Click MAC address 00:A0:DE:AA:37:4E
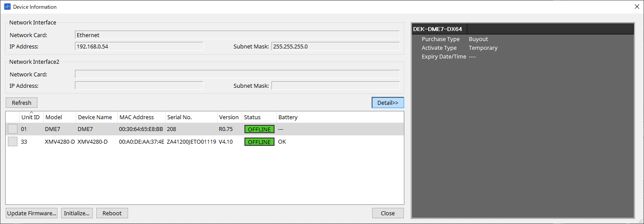 [x=141, y=142]
